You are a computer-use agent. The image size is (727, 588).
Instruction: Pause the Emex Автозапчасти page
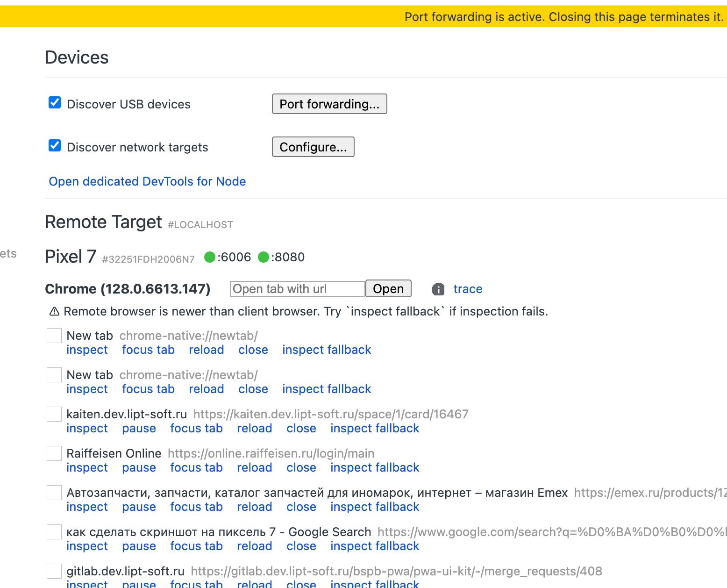tap(139, 507)
